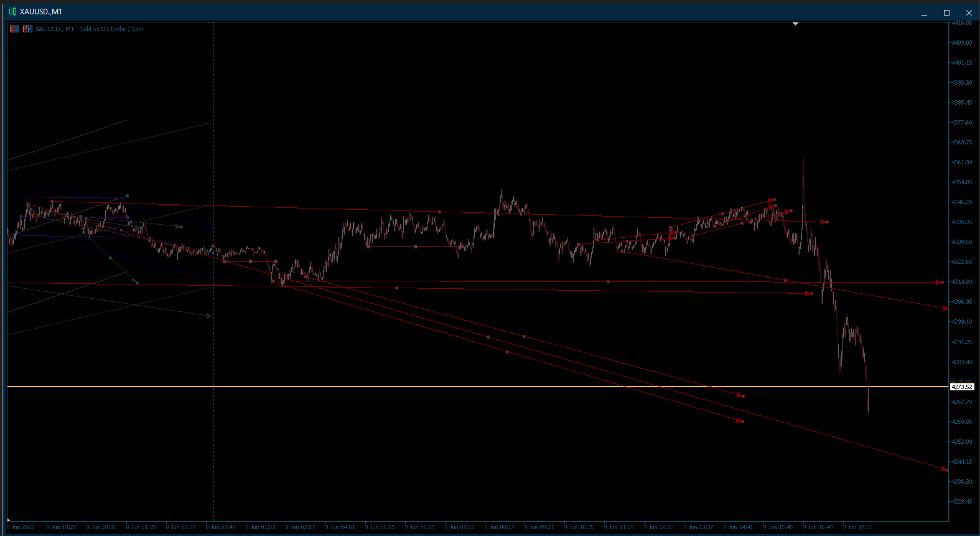Click the 4409.00 price scale label
Screen dimensions: 980x536
click(x=961, y=43)
